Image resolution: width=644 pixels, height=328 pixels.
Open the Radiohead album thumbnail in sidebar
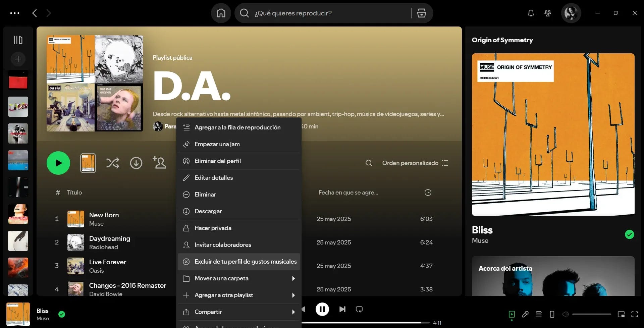tap(18, 214)
